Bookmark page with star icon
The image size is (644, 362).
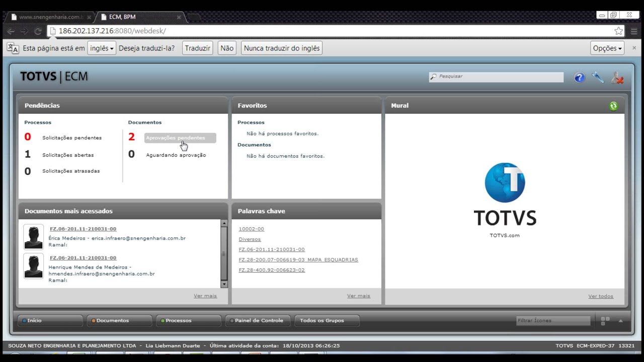618,31
